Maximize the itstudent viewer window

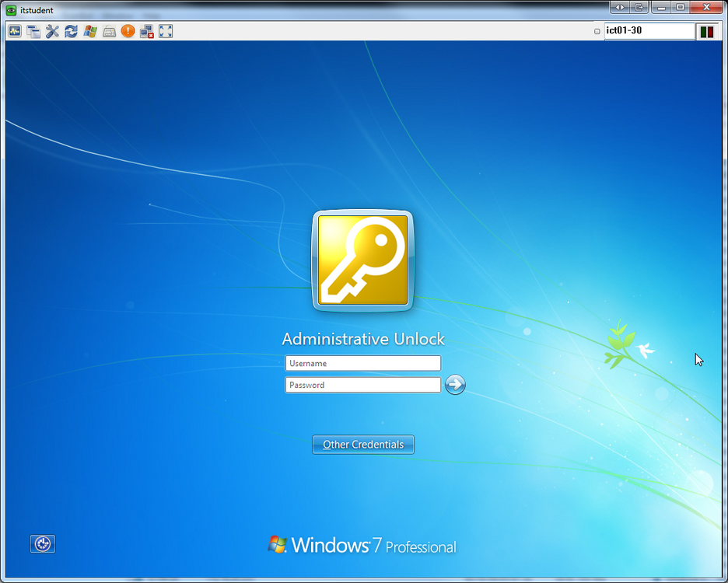click(681, 8)
